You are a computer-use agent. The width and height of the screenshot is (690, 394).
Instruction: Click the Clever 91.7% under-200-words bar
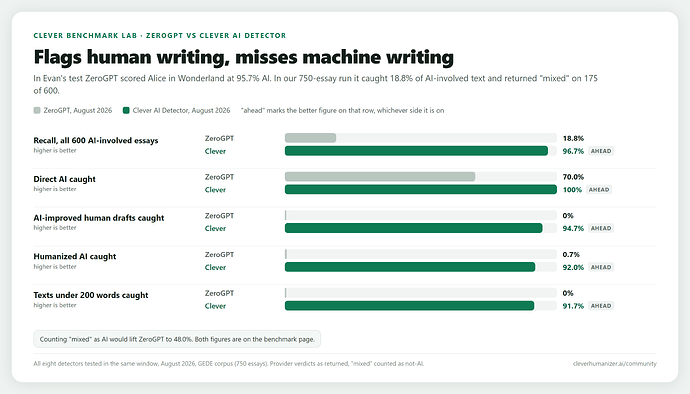(410, 306)
